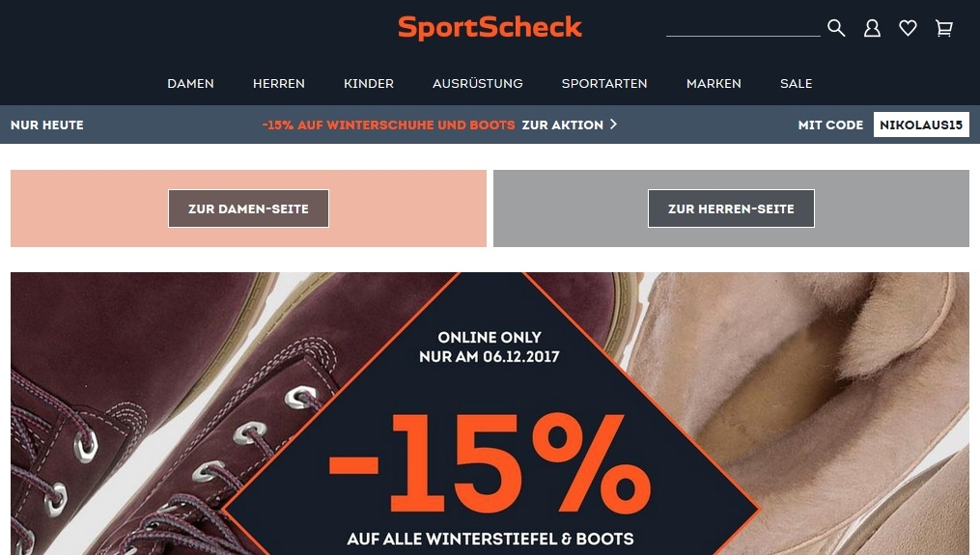This screenshot has height=555, width=980.
Task: Click the search magnifier icon
Action: pyautogui.click(x=836, y=28)
